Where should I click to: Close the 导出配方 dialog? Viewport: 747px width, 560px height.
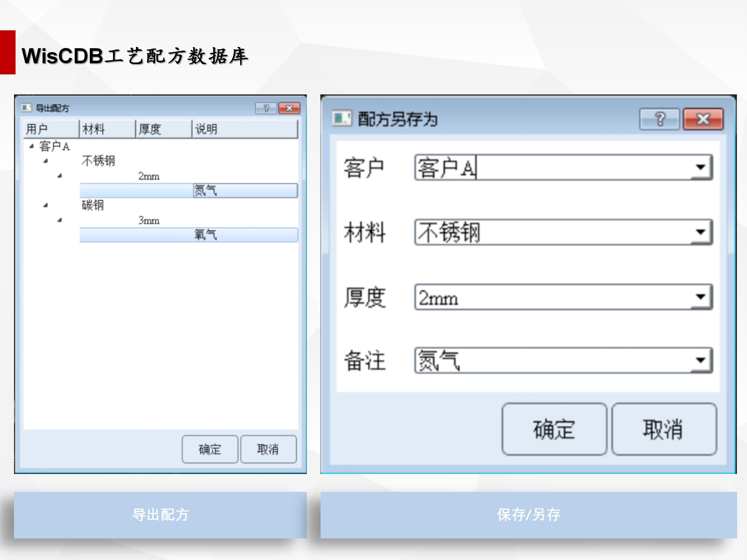pos(289,108)
